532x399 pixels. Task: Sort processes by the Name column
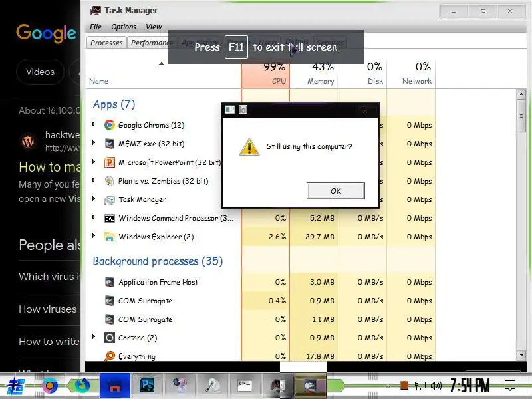click(98, 81)
